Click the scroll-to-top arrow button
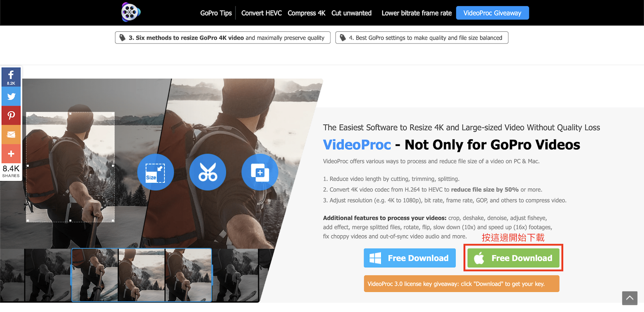This screenshot has height=312, width=644. [630, 298]
